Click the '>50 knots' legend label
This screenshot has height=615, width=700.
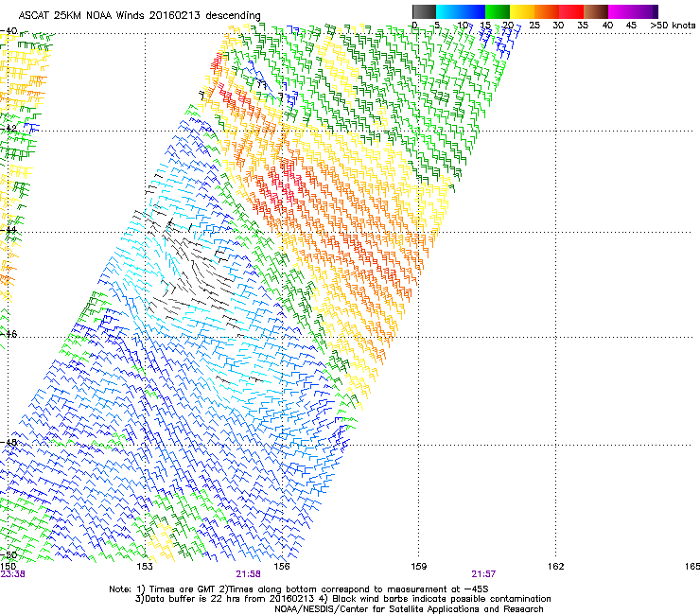click(x=673, y=25)
